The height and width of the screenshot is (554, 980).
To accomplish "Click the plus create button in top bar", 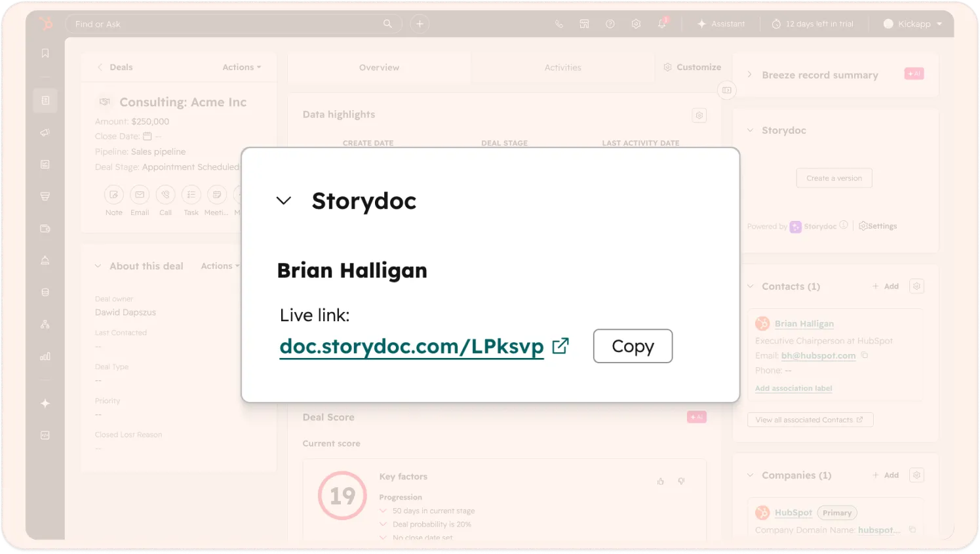I will (420, 24).
